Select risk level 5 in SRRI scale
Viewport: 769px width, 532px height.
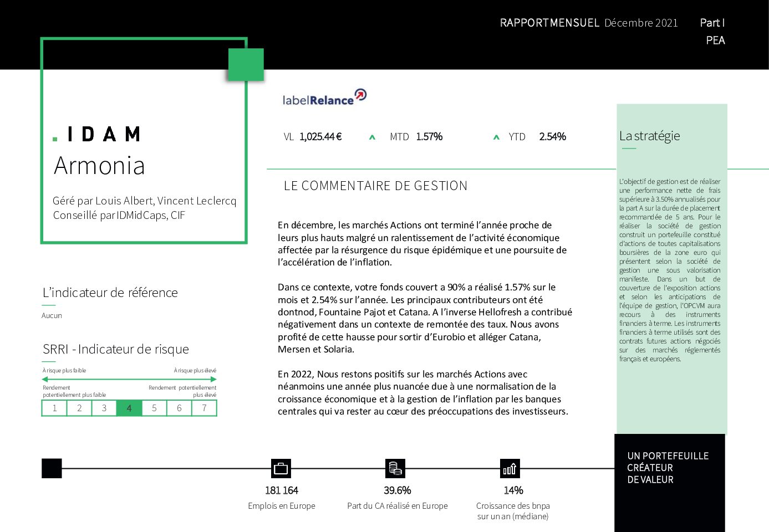coord(154,408)
